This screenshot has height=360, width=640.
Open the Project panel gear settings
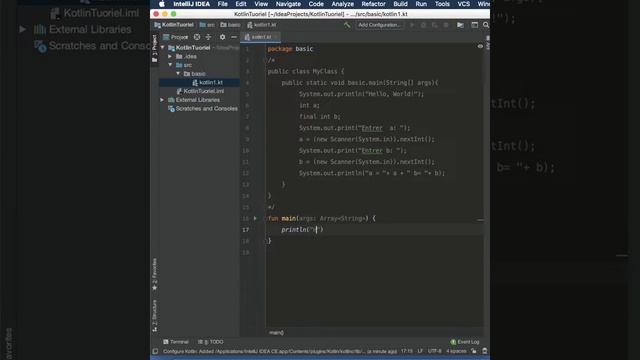pyautogui.click(x=222, y=37)
